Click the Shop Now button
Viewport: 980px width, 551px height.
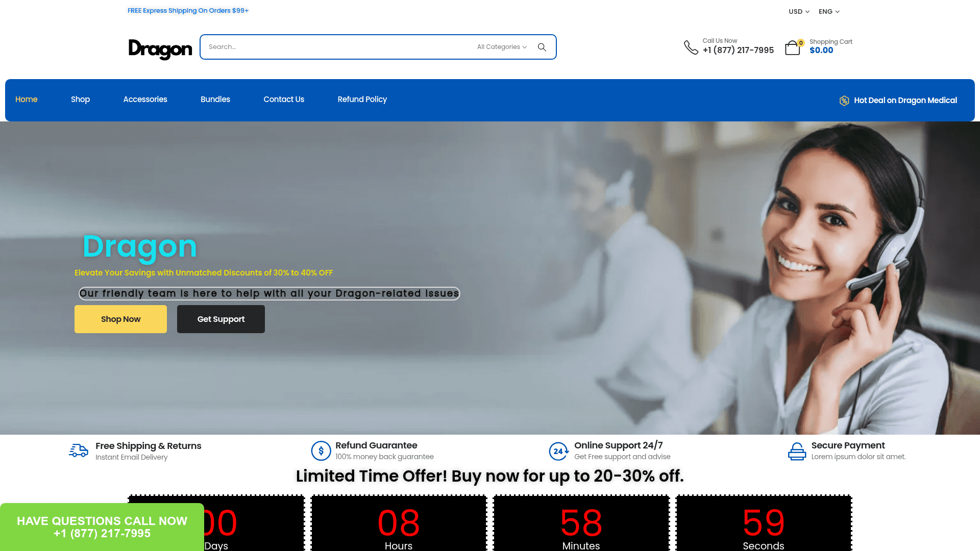[x=120, y=319]
